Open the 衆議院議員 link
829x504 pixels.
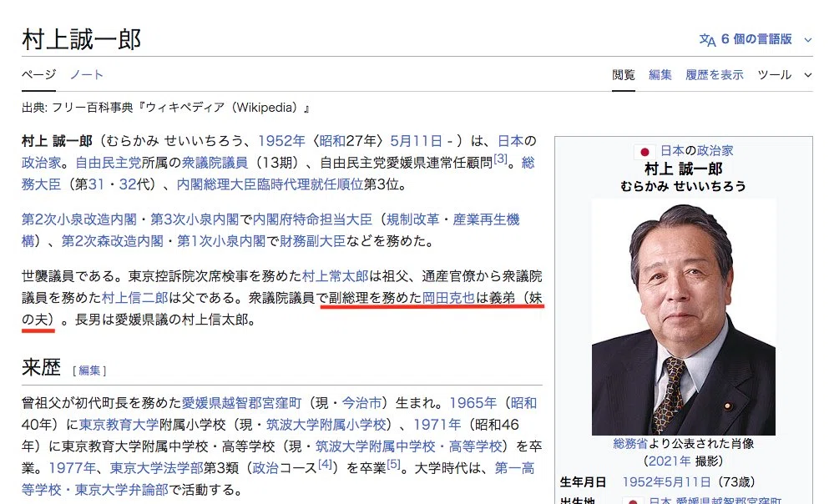point(215,163)
